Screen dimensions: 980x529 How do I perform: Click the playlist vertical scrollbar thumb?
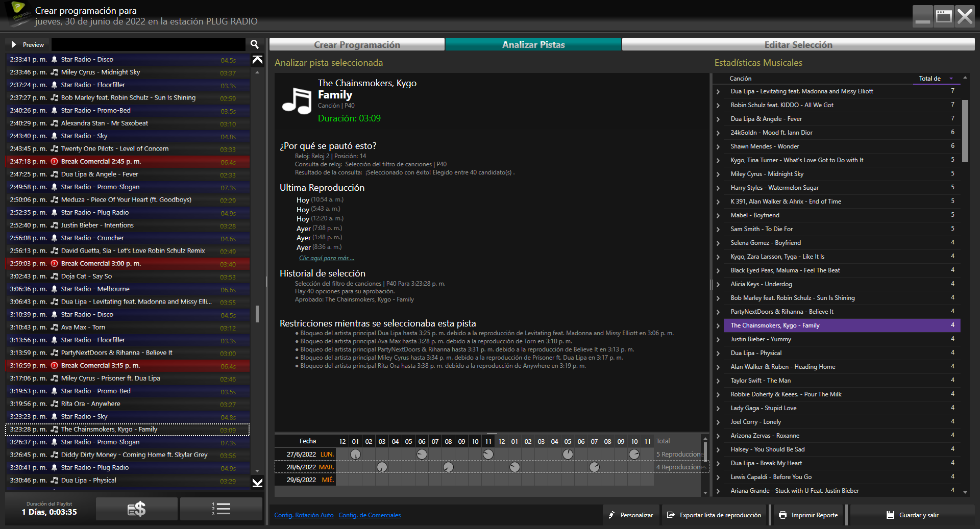click(x=257, y=314)
